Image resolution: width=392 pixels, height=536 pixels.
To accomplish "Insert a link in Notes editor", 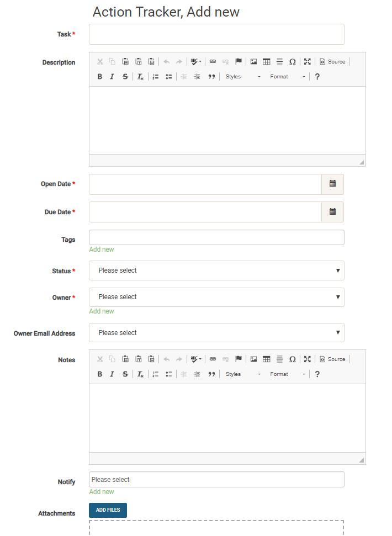I will coord(213,359).
